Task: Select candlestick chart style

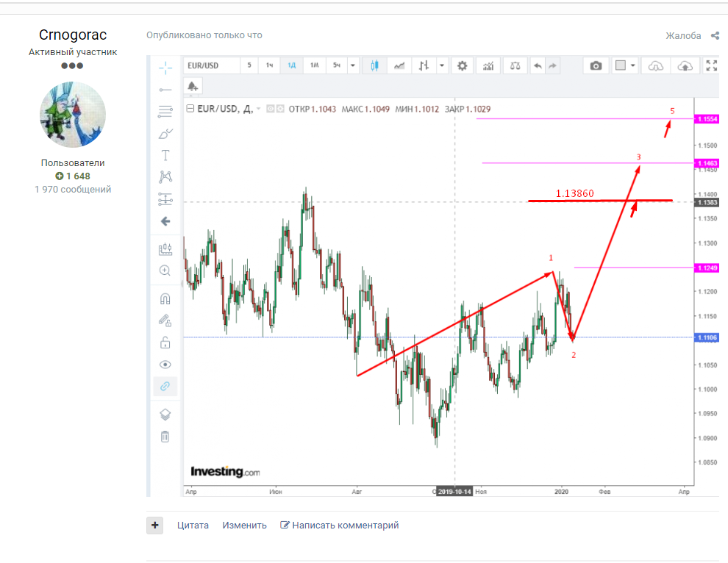Action: (x=375, y=66)
